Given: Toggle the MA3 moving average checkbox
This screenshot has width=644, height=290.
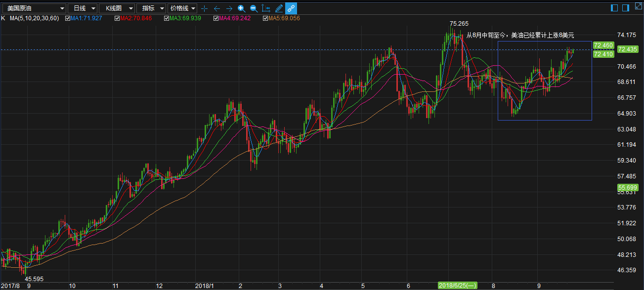Looking at the screenshot, I should click(x=167, y=18).
